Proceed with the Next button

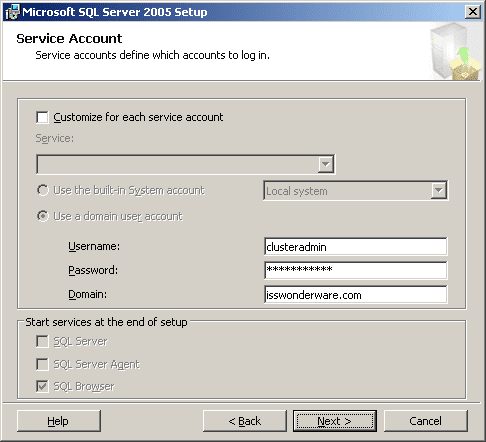(x=335, y=421)
